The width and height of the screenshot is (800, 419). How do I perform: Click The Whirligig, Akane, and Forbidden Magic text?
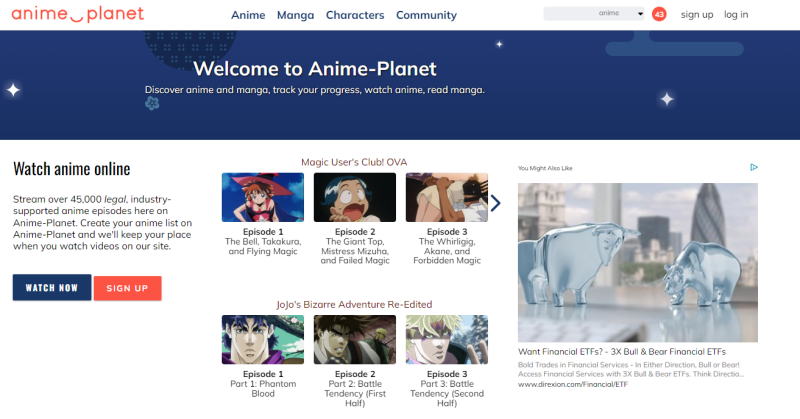click(447, 251)
